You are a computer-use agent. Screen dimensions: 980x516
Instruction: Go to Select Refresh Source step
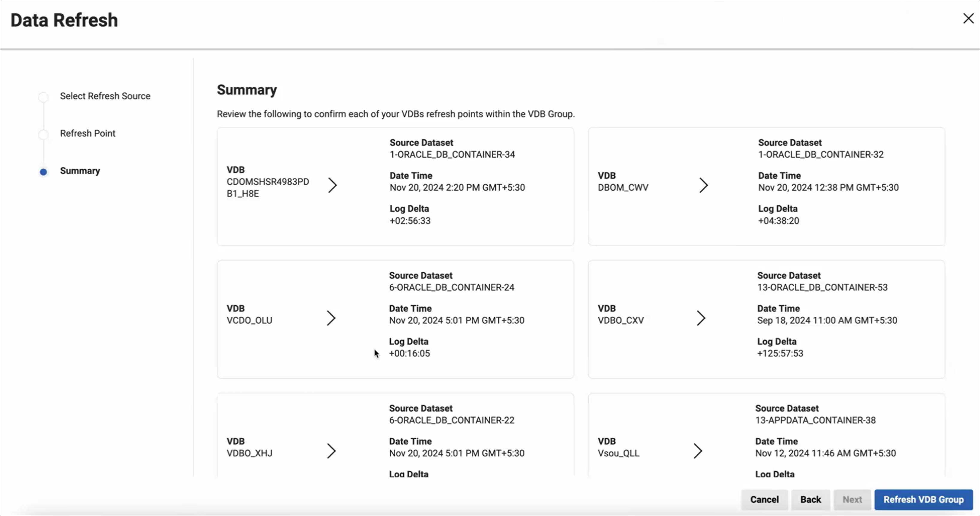click(x=105, y=96)
